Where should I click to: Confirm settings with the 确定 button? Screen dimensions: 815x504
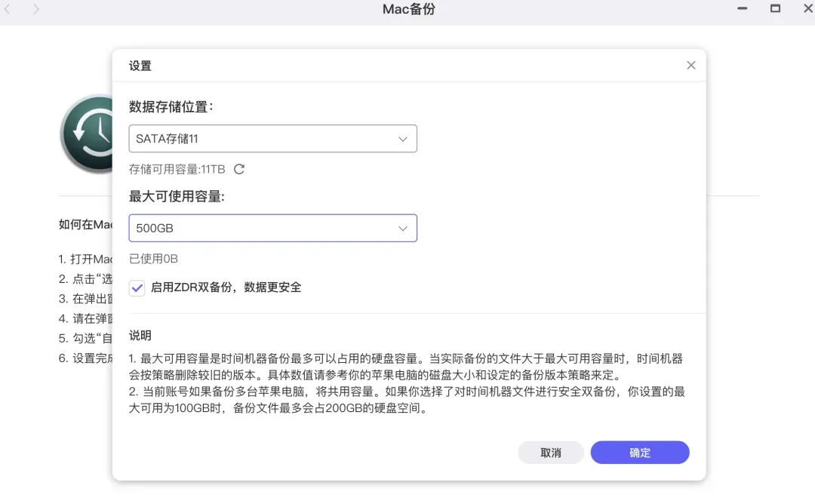tap(640, 453)
